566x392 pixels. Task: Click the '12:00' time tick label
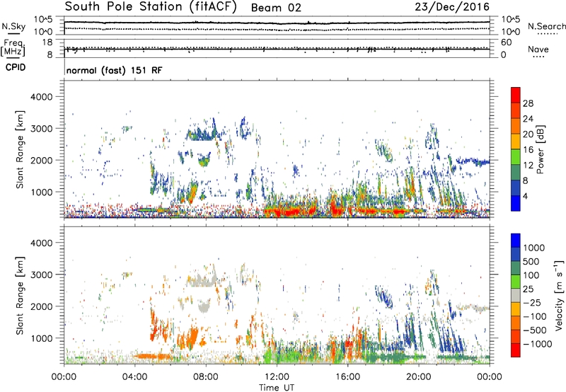(x=277, y=377)
